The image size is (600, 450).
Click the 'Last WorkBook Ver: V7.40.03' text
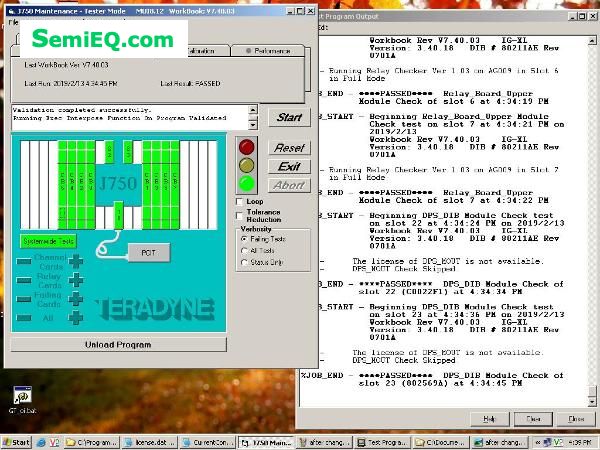pos(66,65)
